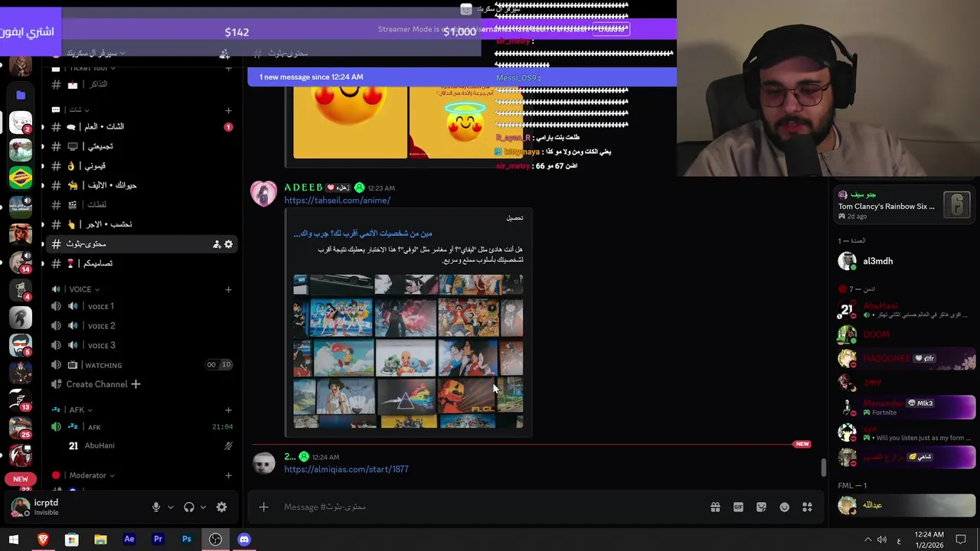Open the server folder icon in sidebar
The height and width of the screenshot is (551, 980).
click(21, 95)
